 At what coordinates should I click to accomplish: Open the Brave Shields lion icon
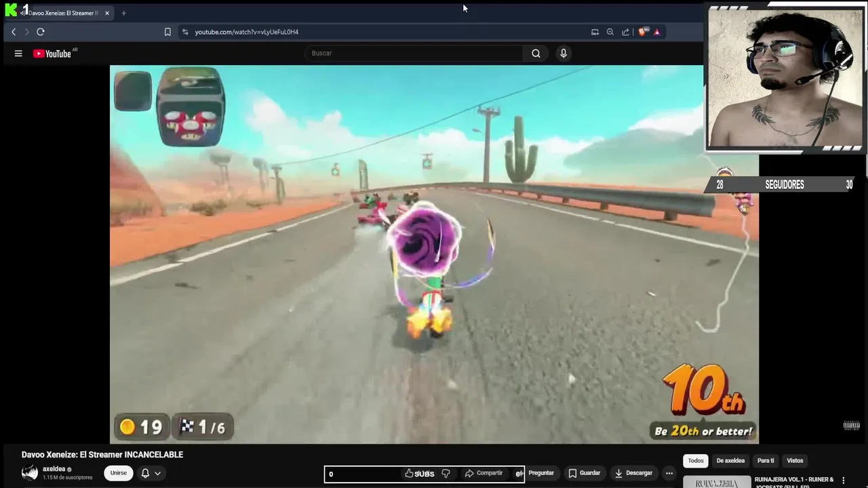[643, 32]
